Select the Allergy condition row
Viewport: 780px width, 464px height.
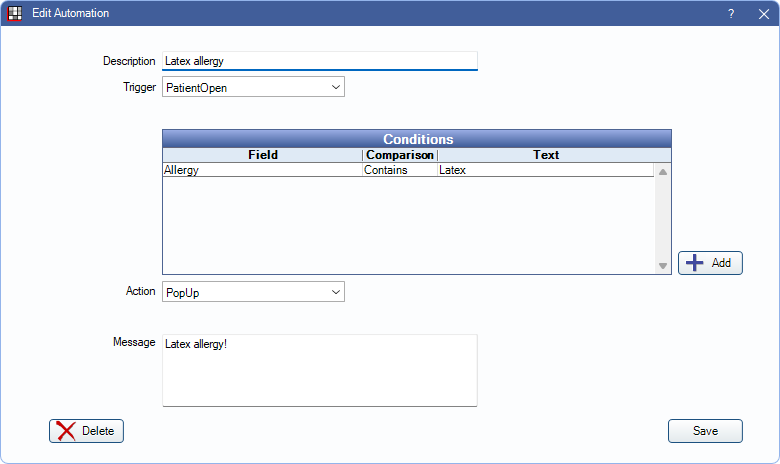click(x=262, y=170)
